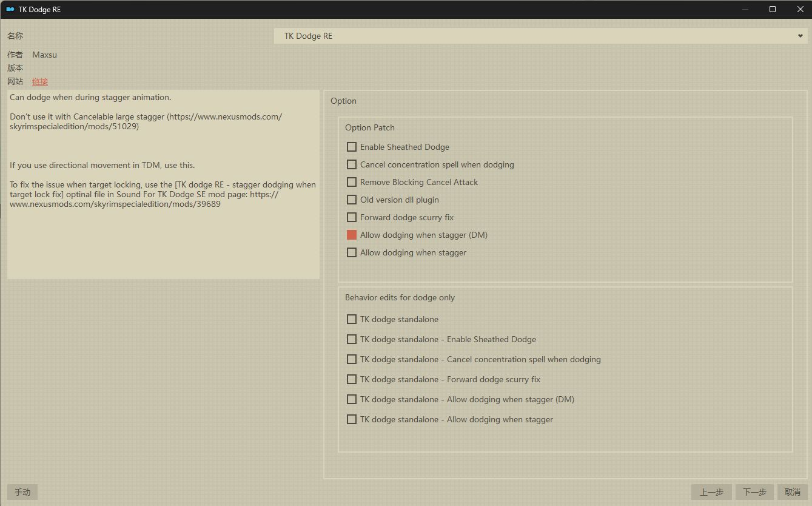Proceed with 下一步 next button
812x506 pixels.
pyautogui.click(x=754, y=492)
